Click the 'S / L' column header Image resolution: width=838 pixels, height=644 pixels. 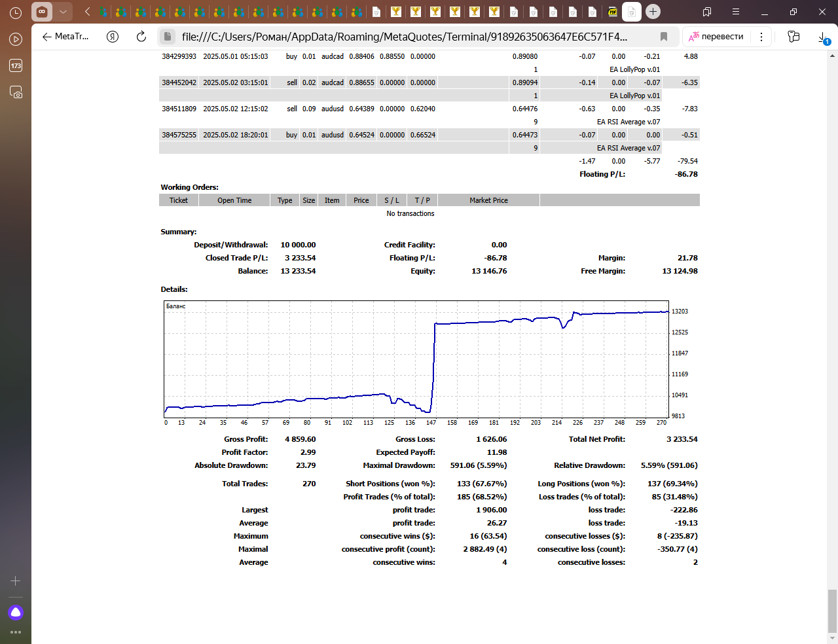[392, 200]
